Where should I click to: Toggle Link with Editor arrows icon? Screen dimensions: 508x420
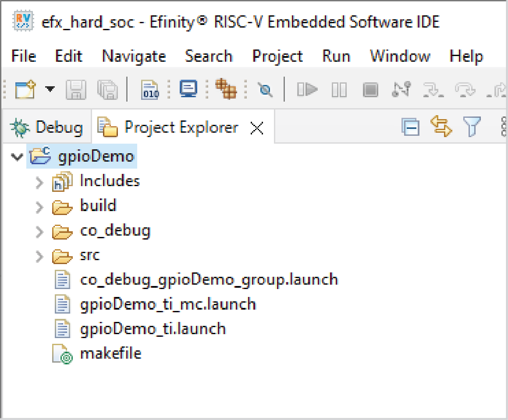coord(441,127)
